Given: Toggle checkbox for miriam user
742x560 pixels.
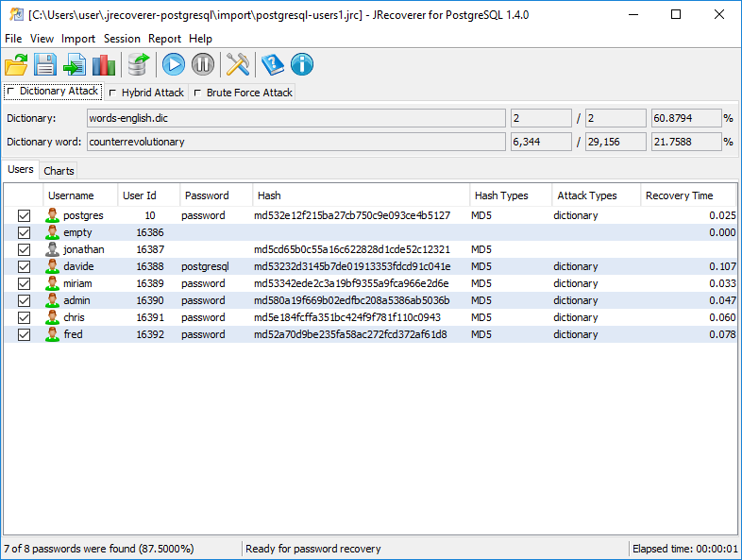Looking at the screenshot, I should click(x=25, y=284).
